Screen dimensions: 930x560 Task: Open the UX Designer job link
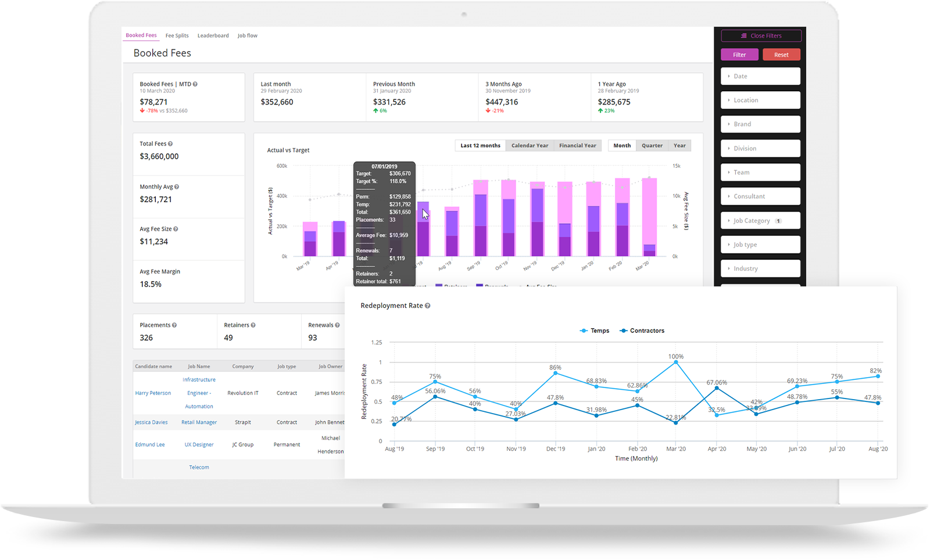(x=199, y=444)
